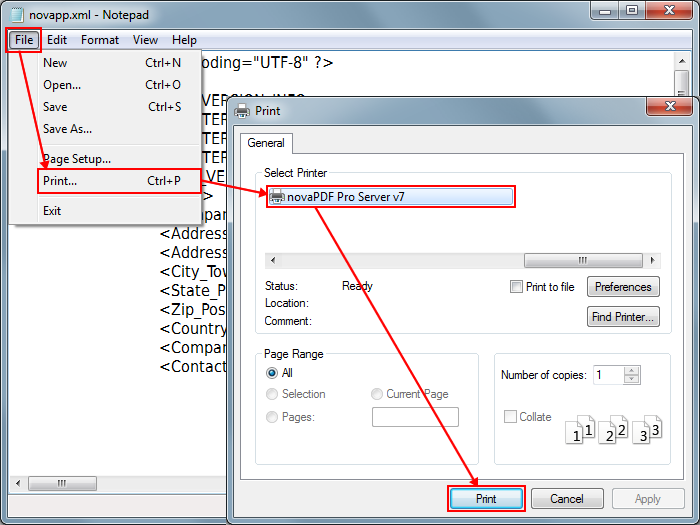Click Notepad's vertical scrollbar thumb
Screen dimensions: 700x525
coord(682,83)
